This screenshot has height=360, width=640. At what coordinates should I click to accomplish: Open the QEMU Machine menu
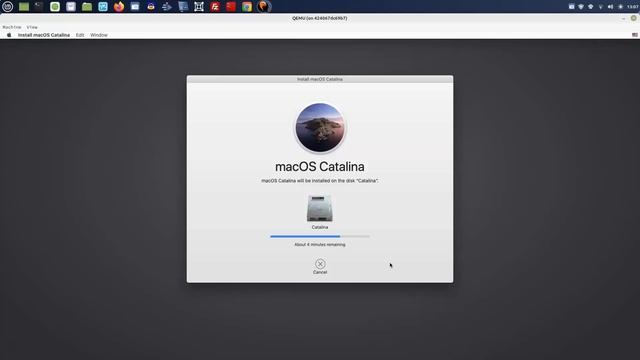click(x=12, y=27)
